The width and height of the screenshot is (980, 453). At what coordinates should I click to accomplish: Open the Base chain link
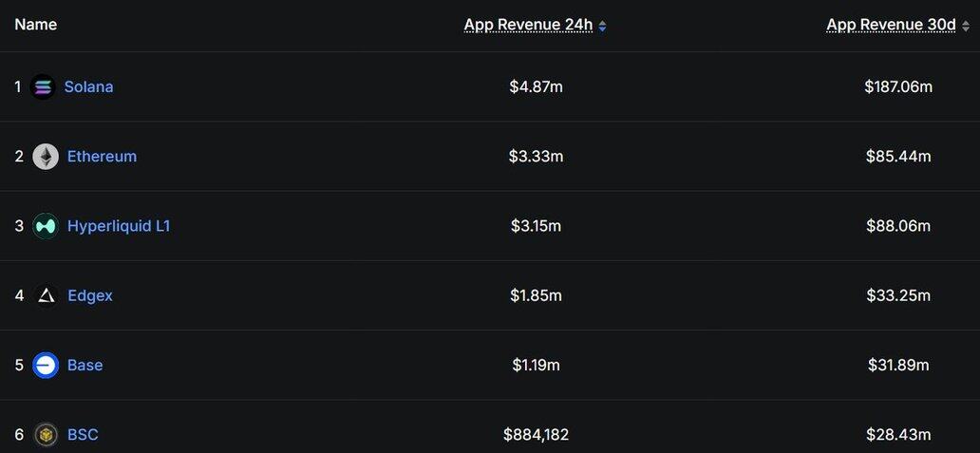pos(85,365)
